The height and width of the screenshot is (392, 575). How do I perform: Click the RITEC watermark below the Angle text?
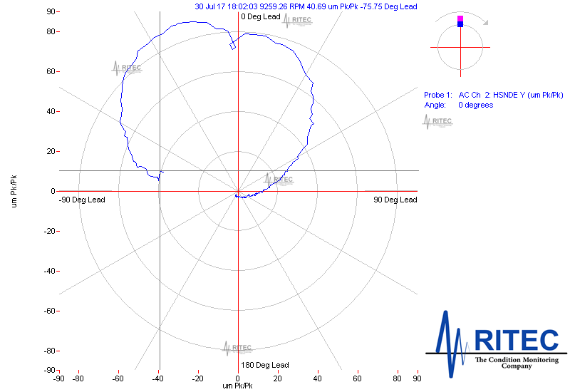tap(437, 121)
